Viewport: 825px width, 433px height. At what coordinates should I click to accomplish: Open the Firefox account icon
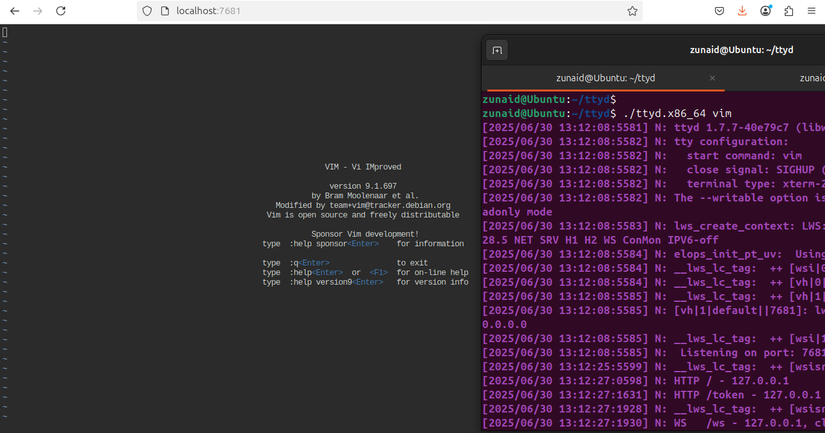(766, 11)
